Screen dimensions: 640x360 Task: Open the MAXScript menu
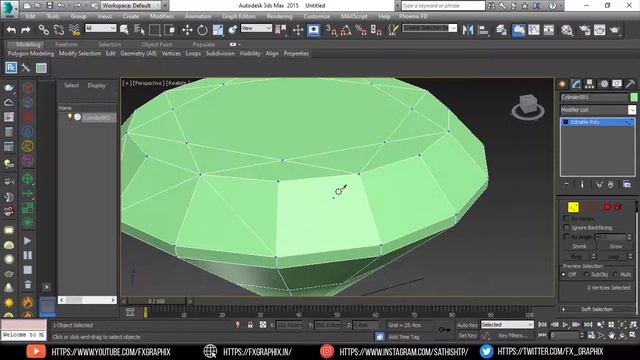coord(354,16)
